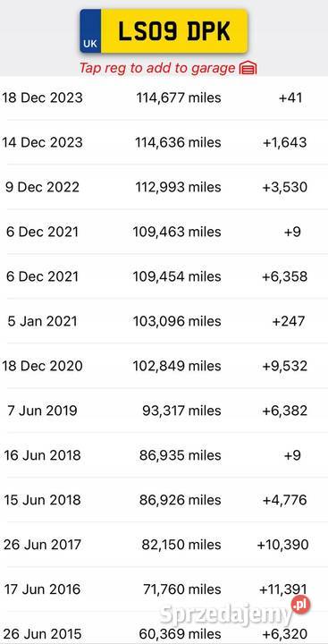Click 'Tap reg to add to garage' text
This screenshot has height=644, width=328.
(x=157, y=68)
